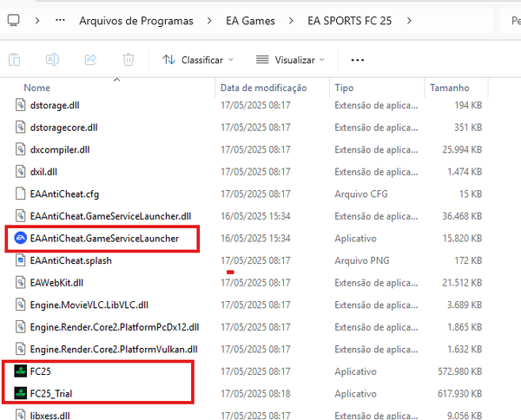Open the Visualizar view dropdown
This screenshot has height=420, width=521.
(290, 60)
